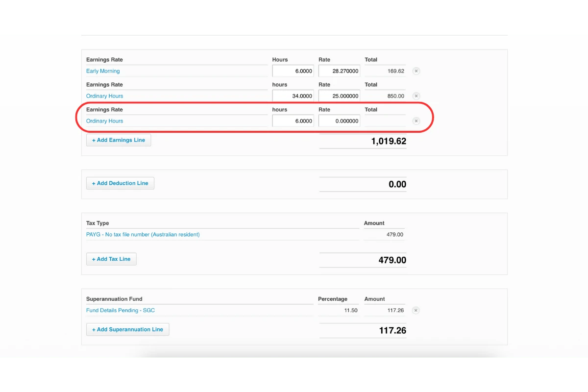Open the Ordinary Hours link with rate 0.000000

(104, 121)
